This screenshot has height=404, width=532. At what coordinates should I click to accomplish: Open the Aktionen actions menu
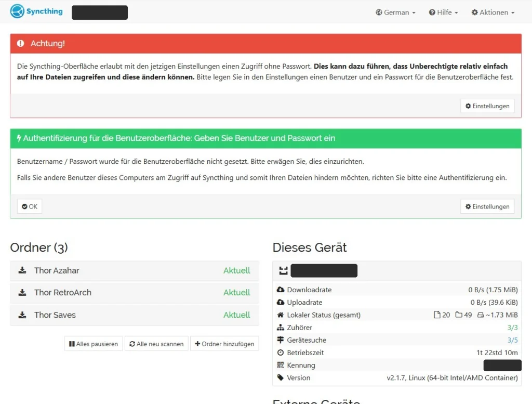click(493, 12)
